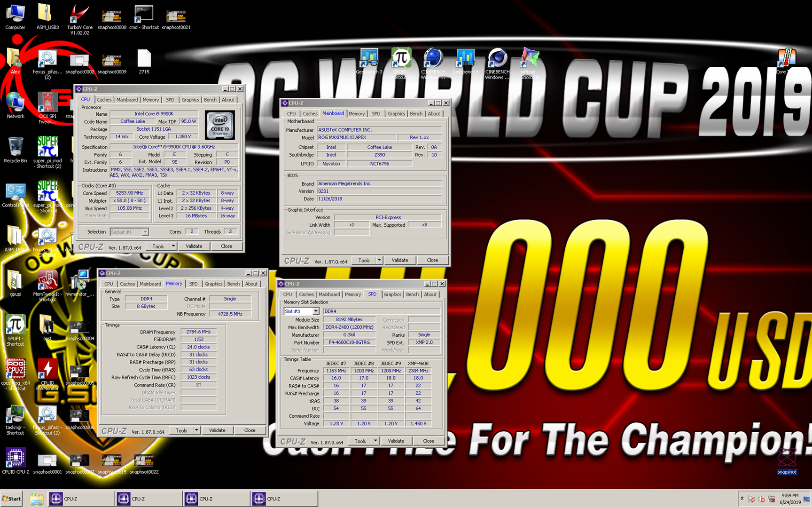Switch to first CPU-Z taskbar button
Image resolution: width=812 pixels, height=508 pixels.
pyautogui.click(x=81, y=499)
